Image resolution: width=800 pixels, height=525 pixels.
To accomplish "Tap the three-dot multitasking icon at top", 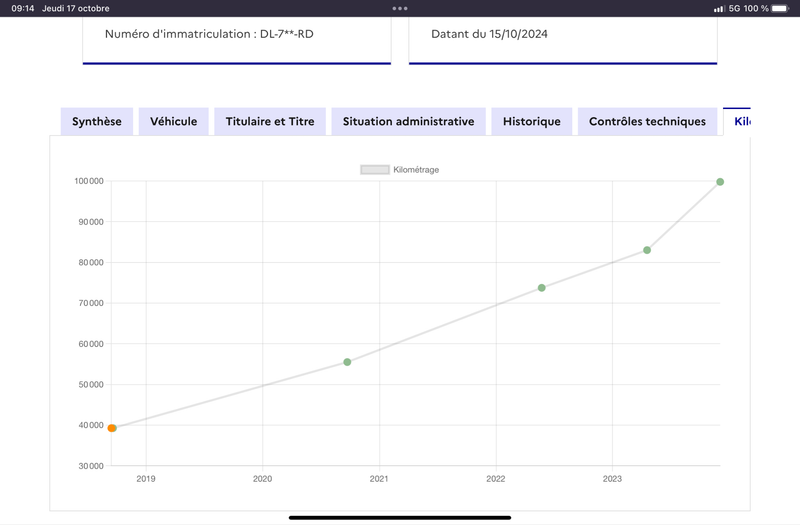I will click(x=400, y=8).
